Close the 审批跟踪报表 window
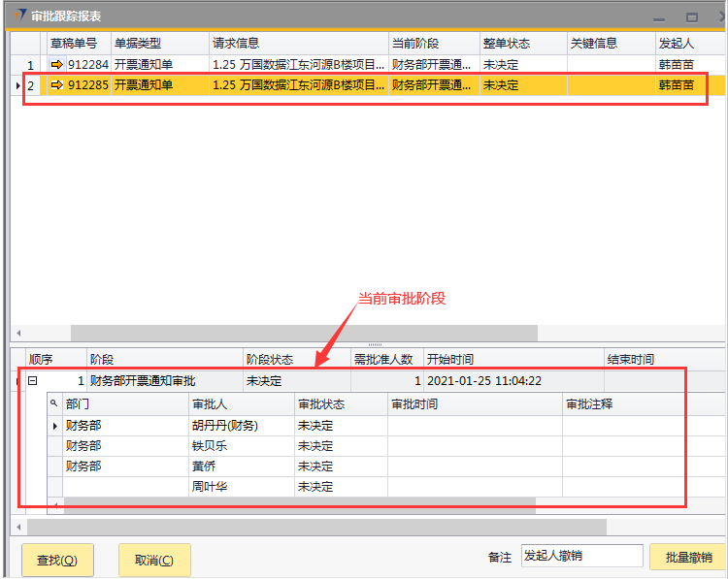 (717, 17)
